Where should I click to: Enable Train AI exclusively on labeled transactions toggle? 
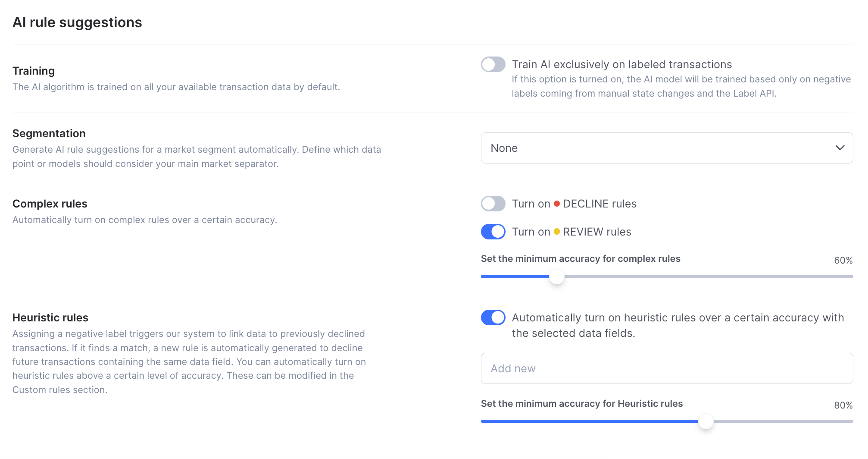coord(493,64)
